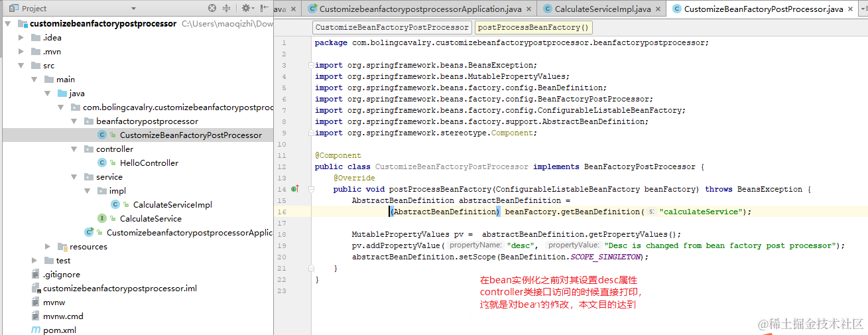Click the "calculateService" string literal

coord(701,212)
